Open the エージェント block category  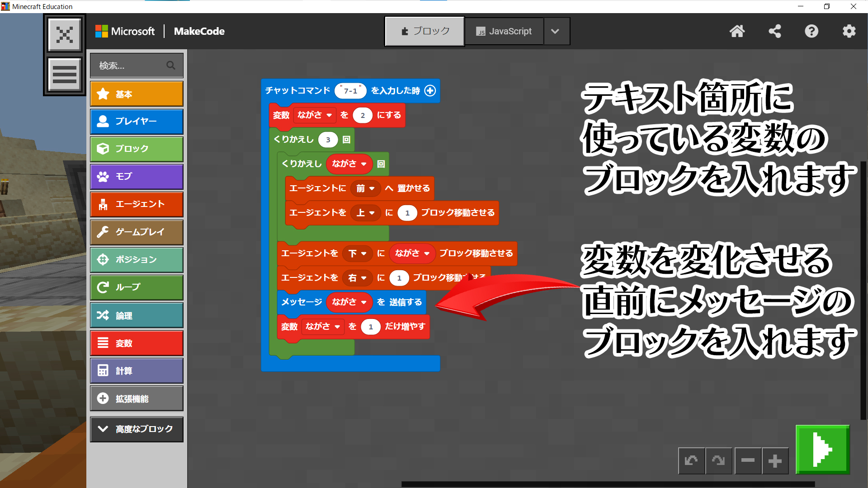point(137,204)
